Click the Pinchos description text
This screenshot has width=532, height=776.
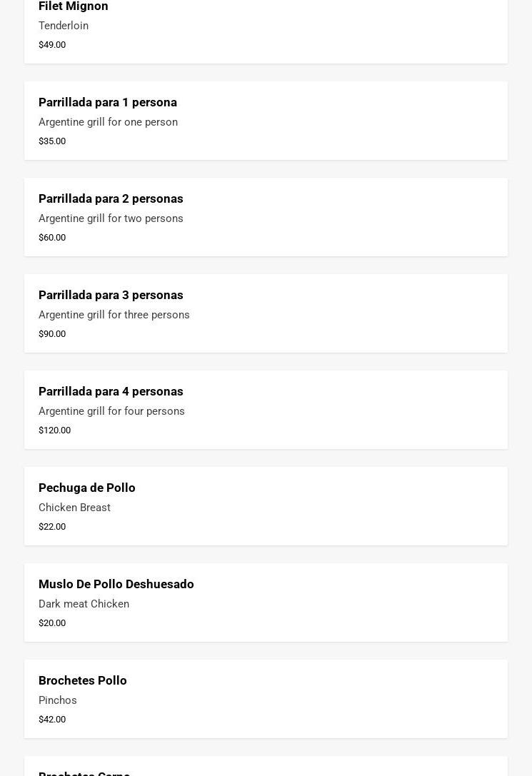pyautogui.click(x=58, y=700)
